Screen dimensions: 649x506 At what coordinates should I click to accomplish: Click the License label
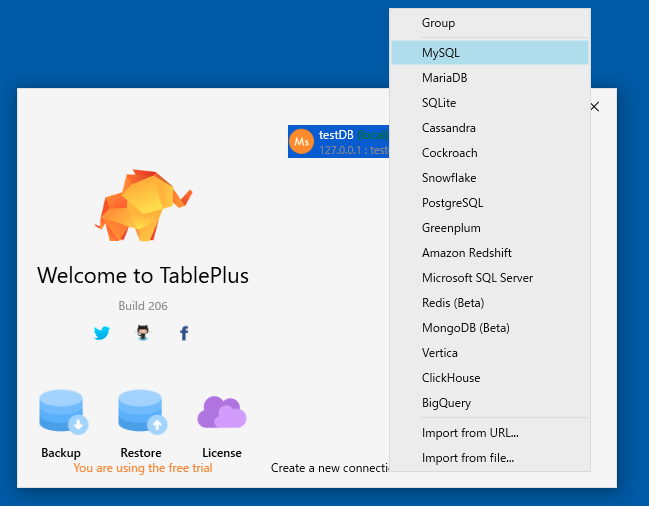[x=222, y=453]
